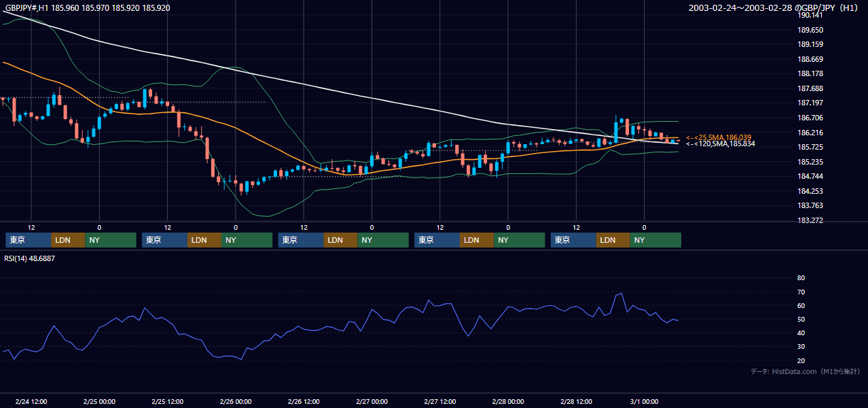Image resolution: width=868 pixels, height=408 pixels.
Task: Select the LDN session block for 2/28
Action: (x=614, y=240)
